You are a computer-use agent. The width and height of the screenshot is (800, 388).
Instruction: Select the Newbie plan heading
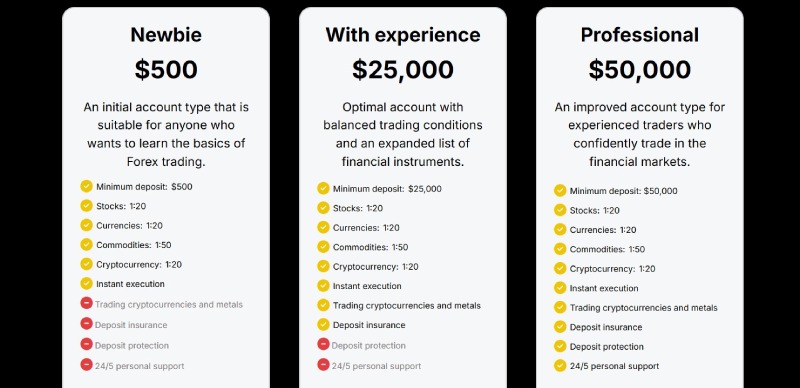pos(166,35)
